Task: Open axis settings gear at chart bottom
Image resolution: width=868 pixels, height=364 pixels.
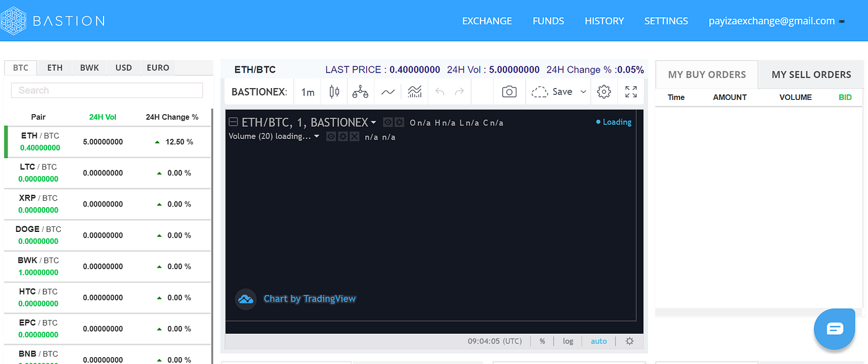Action: click(630, 341)
